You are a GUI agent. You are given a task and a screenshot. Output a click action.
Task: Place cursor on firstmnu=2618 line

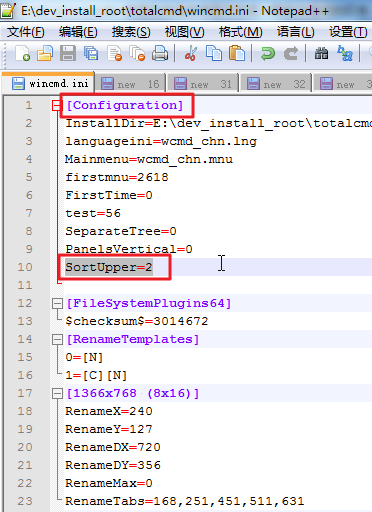[x=117, y=177]
